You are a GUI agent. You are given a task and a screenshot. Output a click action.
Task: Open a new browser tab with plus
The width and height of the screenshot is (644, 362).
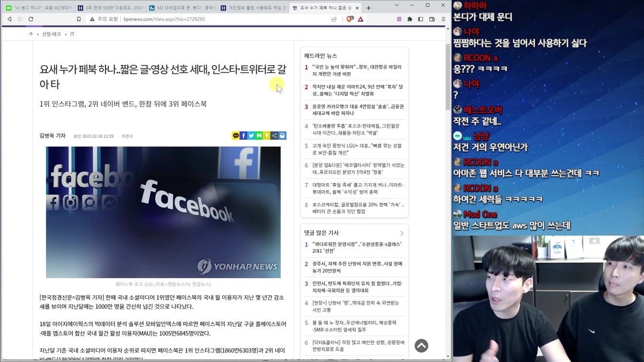point(368,8)
